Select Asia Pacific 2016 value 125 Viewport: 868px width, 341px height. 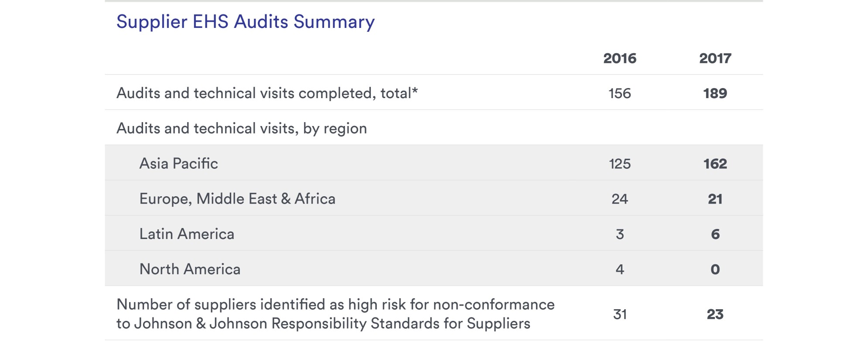(x=619, y=164)
